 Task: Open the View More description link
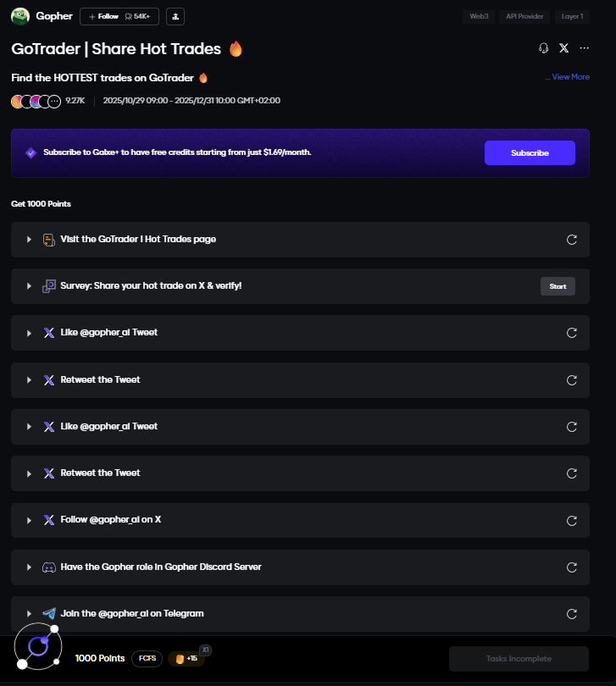pyautogui.click(x=568, y=77)
